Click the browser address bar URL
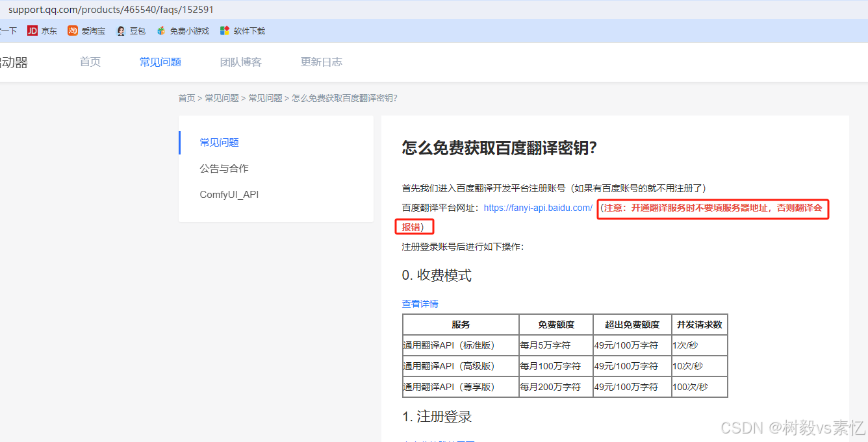The height and width of the screenshot is (442, 868). pyautogui.click(x=111, y=10)
